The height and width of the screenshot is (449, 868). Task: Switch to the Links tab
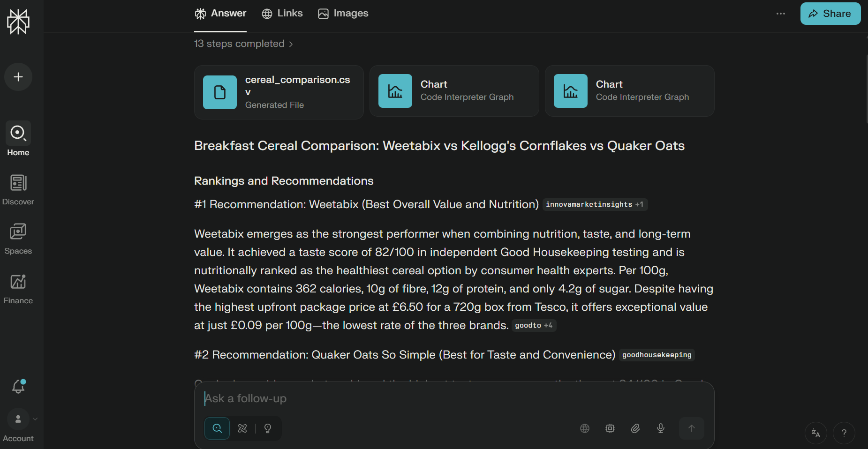point(282,14)
